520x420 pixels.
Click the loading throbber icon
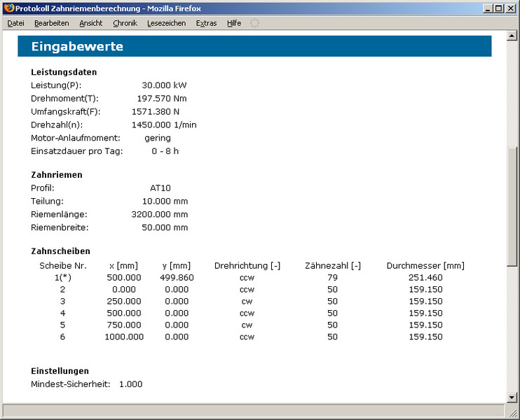pyautogui.click(x=254, y=23)
